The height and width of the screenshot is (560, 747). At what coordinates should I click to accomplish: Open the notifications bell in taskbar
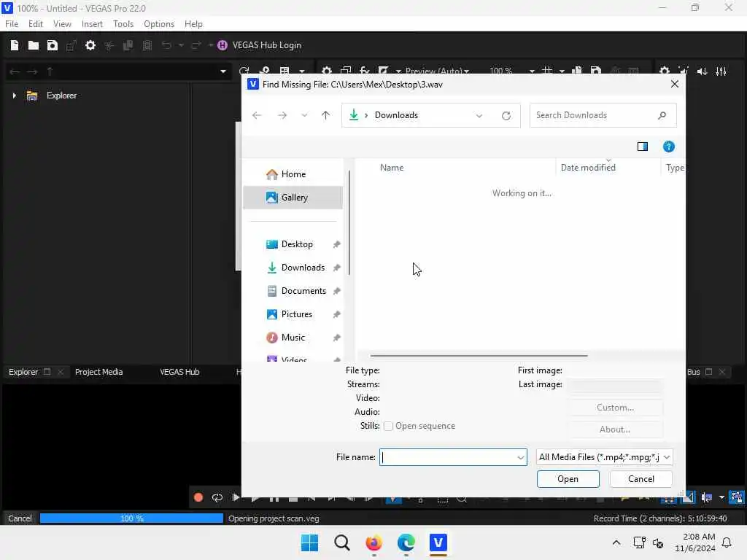(727, 542)
